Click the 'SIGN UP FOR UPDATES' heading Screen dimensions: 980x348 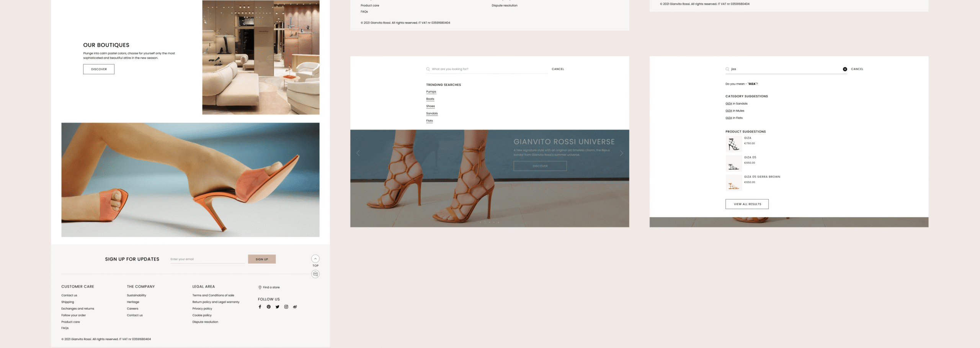pyautogui.click(x=132, y=259)
